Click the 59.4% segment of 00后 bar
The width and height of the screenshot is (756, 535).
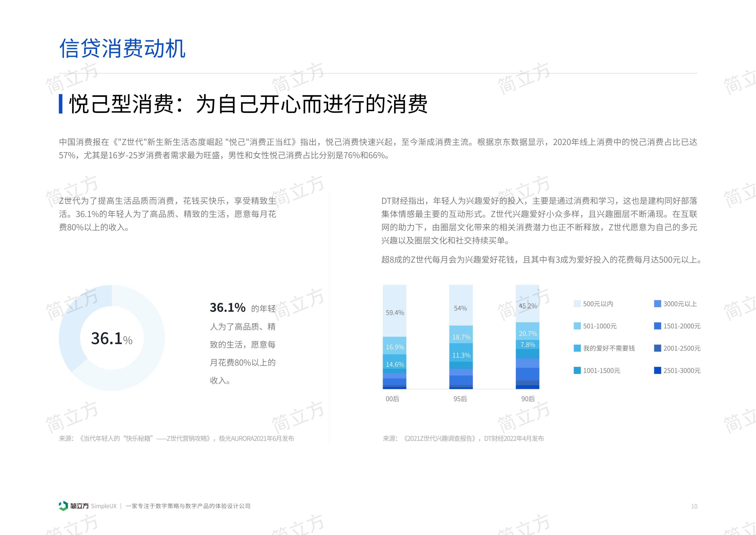point(395,311)
